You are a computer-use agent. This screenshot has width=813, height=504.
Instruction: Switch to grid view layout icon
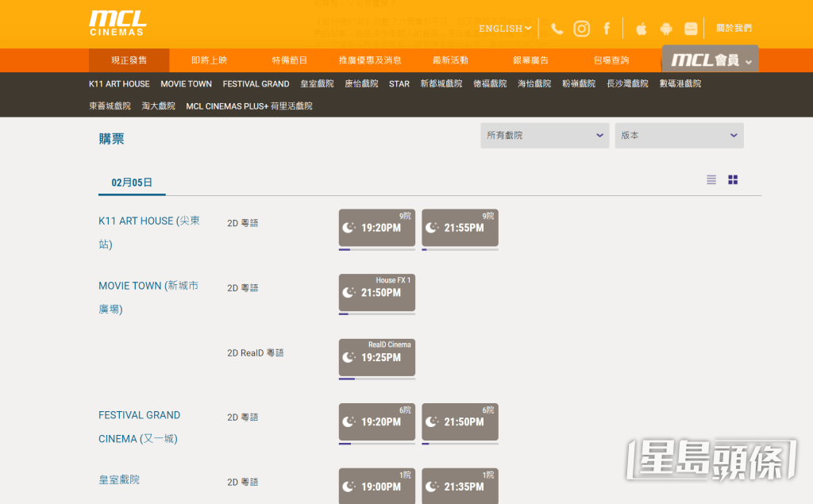click(x=733, y=179)
